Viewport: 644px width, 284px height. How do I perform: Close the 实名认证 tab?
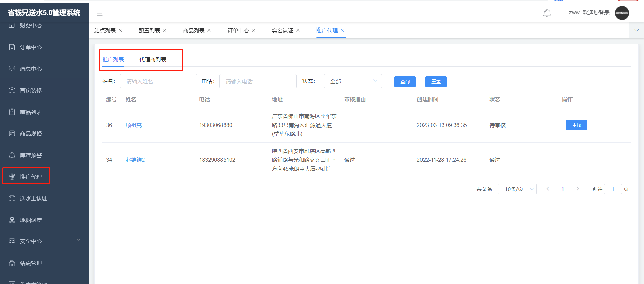tap(298, 30)
